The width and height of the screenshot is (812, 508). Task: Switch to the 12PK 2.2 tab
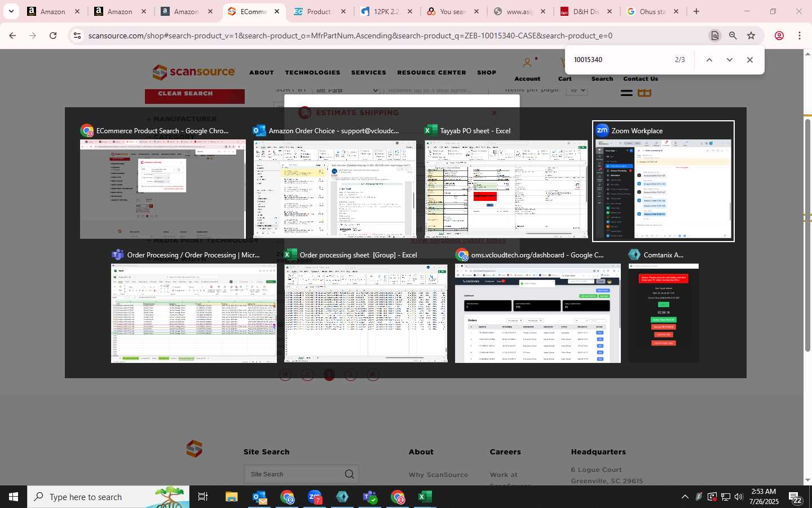[387, 11]
